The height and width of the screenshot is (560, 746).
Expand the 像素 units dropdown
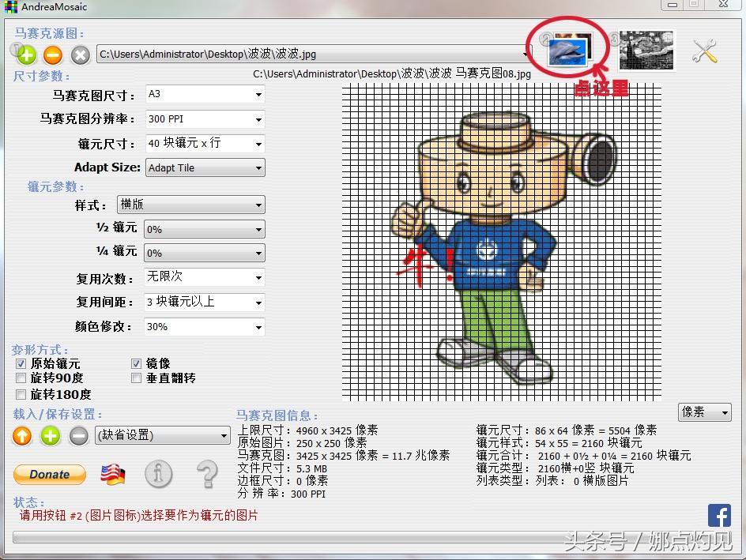coord(704,412)
